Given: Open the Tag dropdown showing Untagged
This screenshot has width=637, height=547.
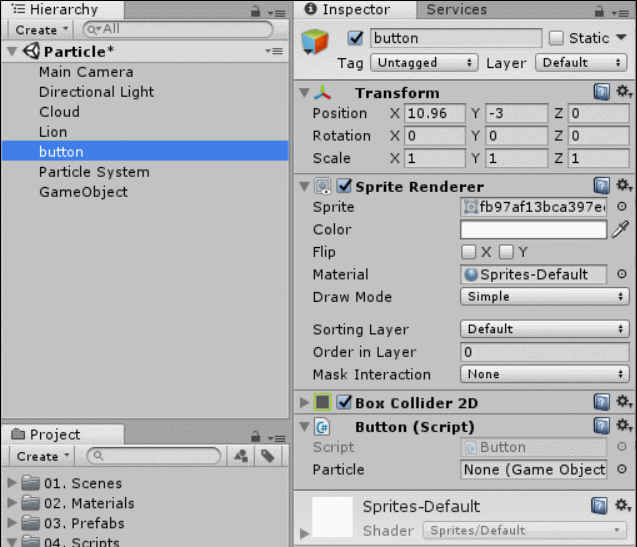Looking at the screenshot, I should [x=424, y=63].
